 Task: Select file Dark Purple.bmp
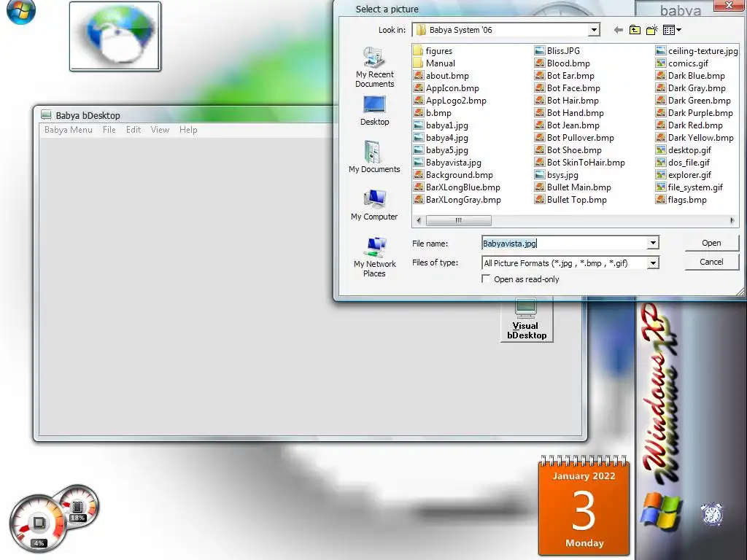click(x=694, y=112)
